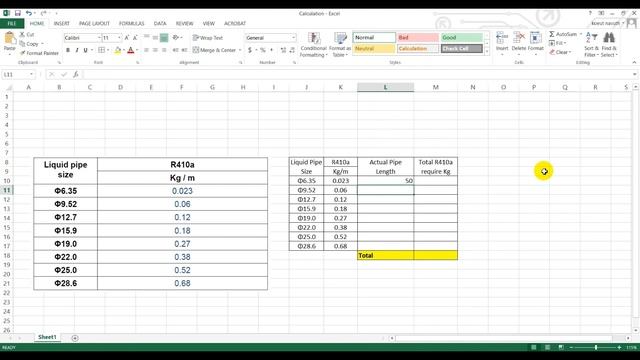
Task: Apply the Bad cell style
Action: (x=418, y=38)
